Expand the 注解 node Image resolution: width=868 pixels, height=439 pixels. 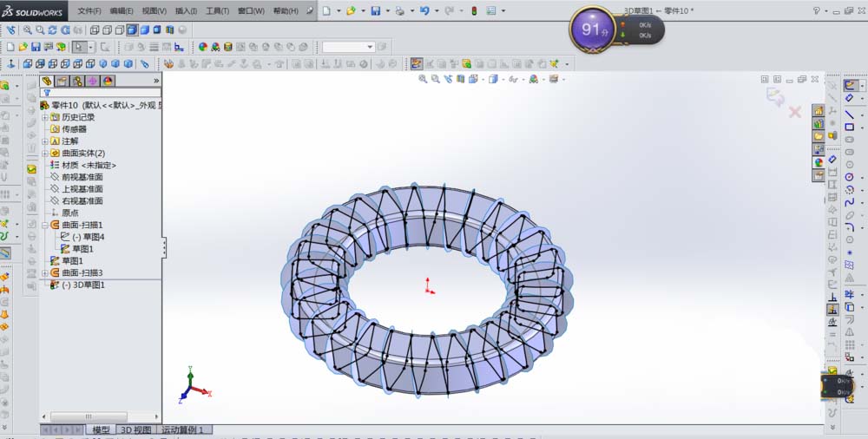point(45,141)
